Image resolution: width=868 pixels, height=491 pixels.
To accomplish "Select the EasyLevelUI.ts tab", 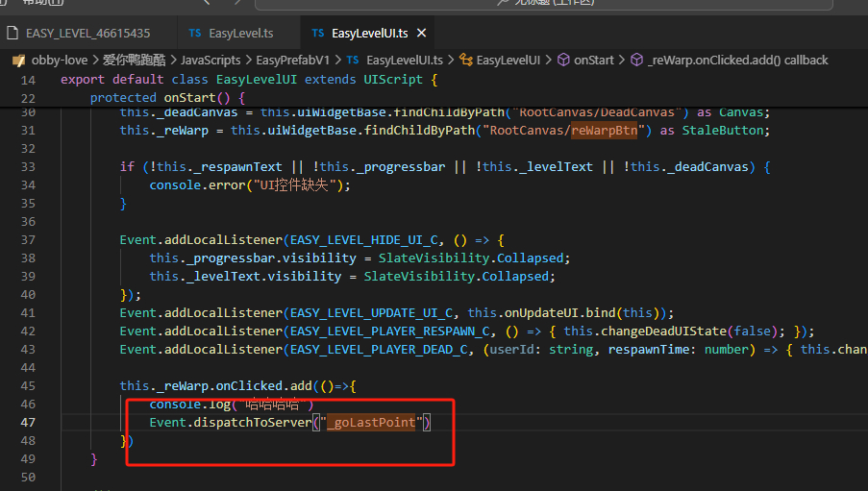I will [x=369, y=34].
